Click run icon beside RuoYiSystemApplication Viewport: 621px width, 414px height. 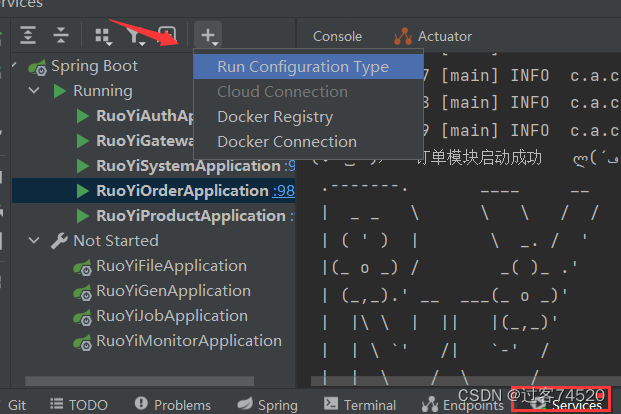(82, 166)
